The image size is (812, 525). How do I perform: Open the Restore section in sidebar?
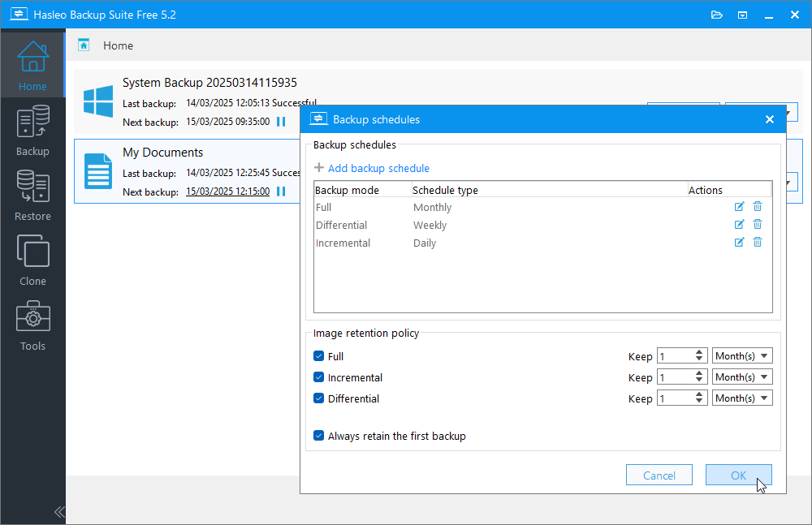(32, 196)
